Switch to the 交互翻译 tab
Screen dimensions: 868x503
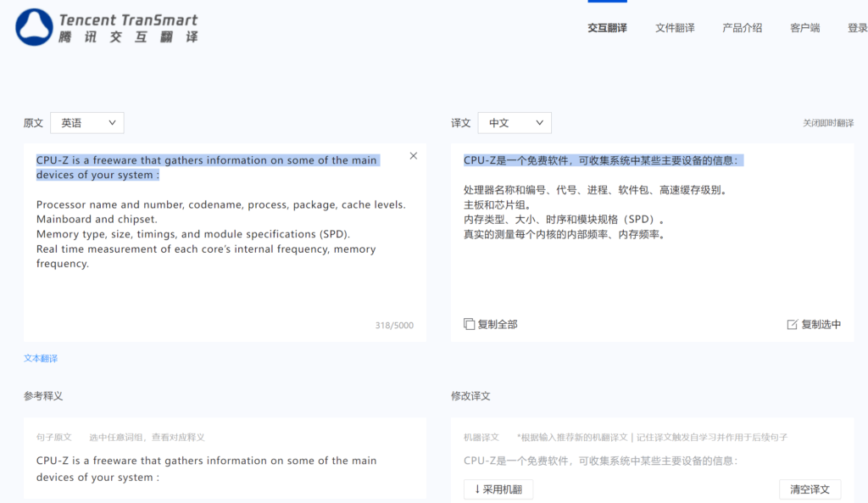607,28
